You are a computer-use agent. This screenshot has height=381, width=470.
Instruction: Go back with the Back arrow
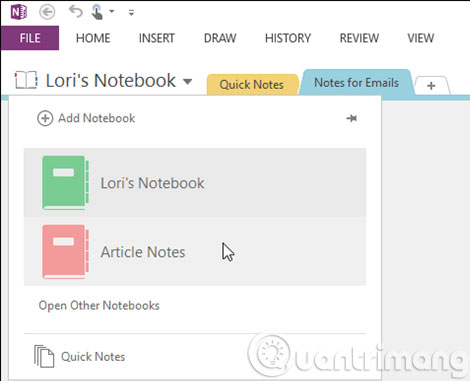click(47, 12)
